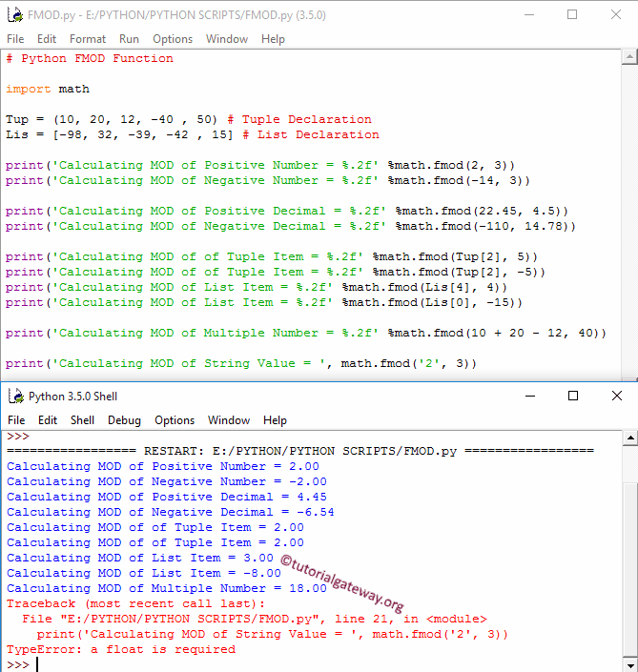Click the code 'math.fmod(-14, 3)'
The width and height of the screenshot is (638, 672).
(x=459, y=180)
